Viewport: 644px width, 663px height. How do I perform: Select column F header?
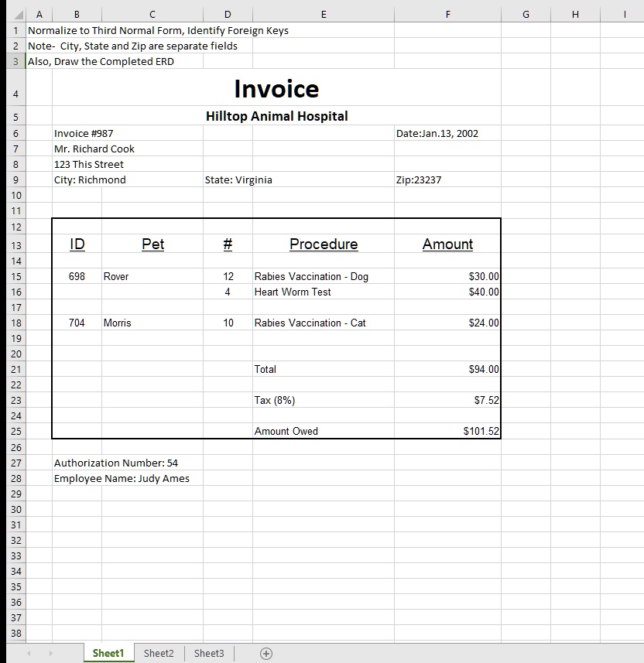click(447, 15)
